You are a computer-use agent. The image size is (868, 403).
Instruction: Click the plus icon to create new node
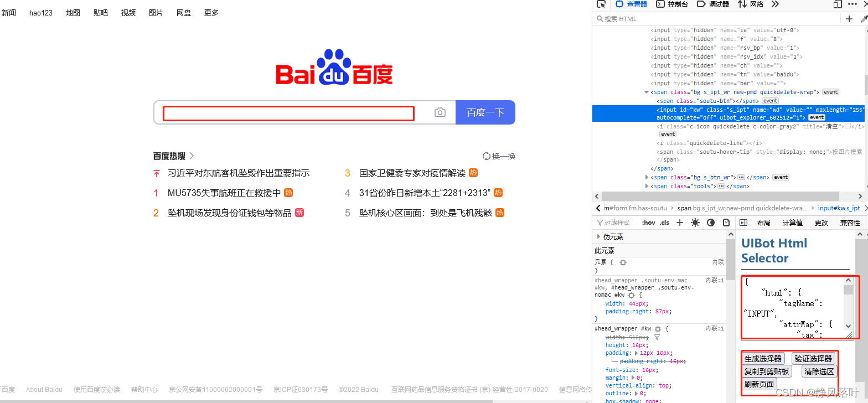849,19
